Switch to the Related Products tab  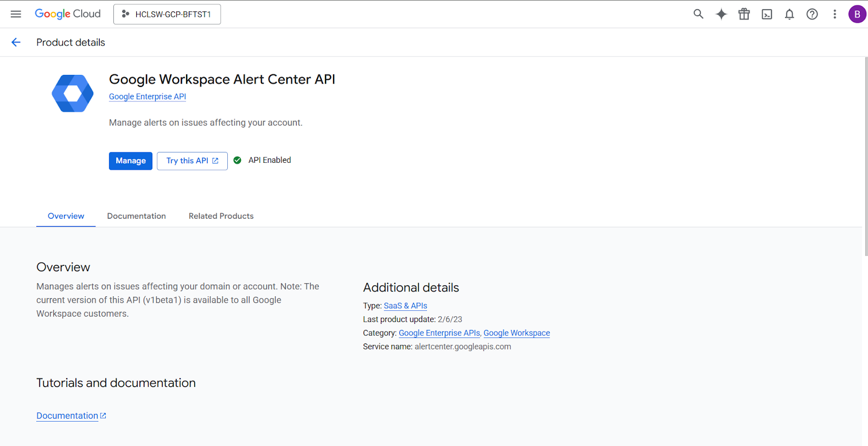click(x=221, y=216)
